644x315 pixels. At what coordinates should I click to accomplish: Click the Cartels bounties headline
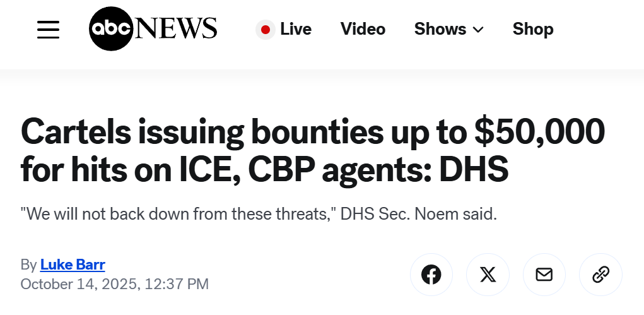point(313,150)
